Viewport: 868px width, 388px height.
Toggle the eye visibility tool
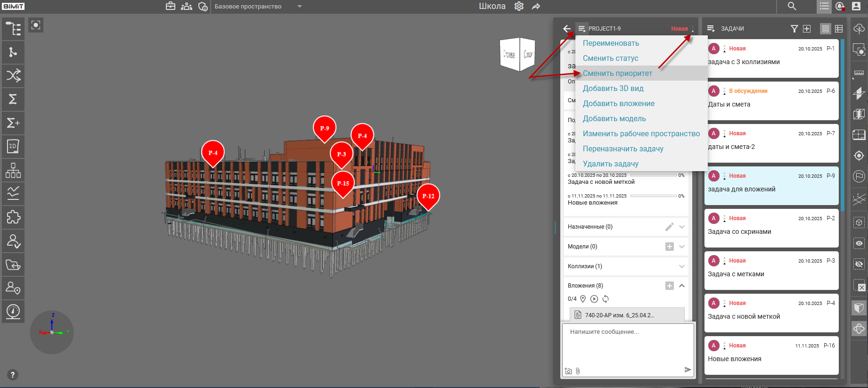click(859, 243)
